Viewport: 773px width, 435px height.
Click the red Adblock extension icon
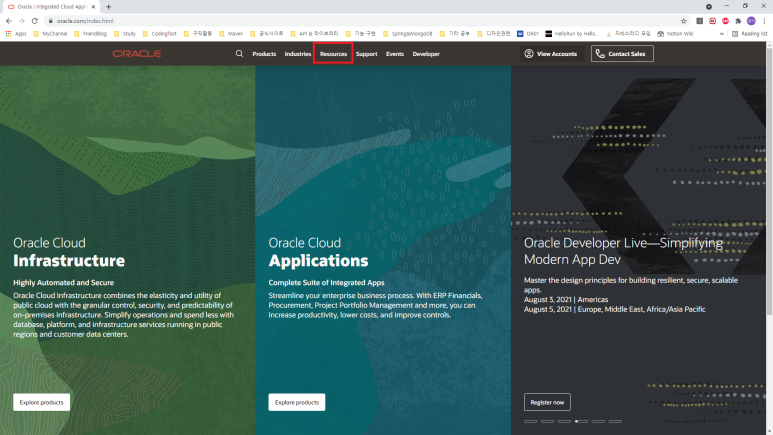725,21
